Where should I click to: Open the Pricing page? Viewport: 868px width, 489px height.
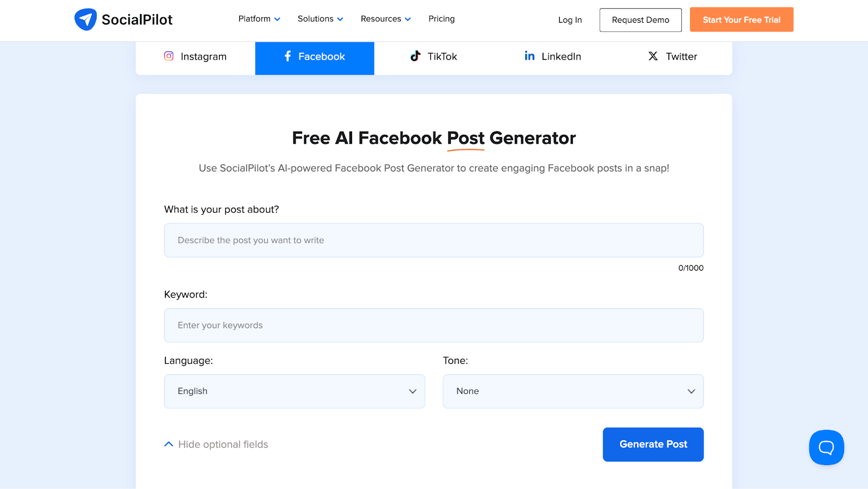[442, 19]
